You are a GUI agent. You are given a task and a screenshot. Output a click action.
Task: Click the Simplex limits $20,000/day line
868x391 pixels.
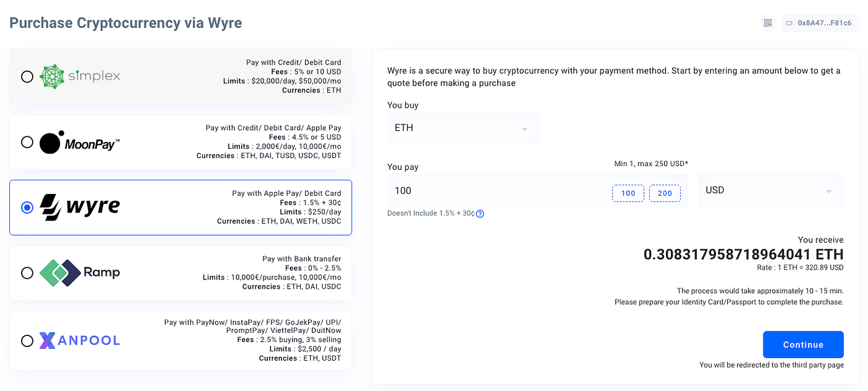click(x=282, y=81)
